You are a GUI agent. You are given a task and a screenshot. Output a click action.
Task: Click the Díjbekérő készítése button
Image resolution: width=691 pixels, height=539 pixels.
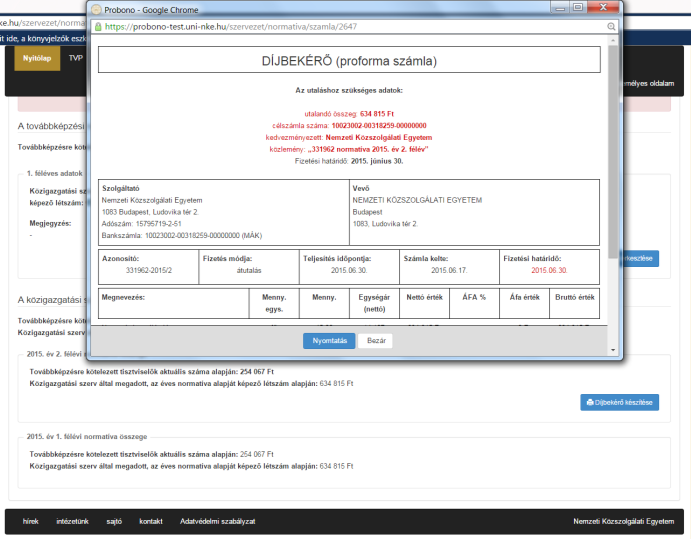[619, 402]
